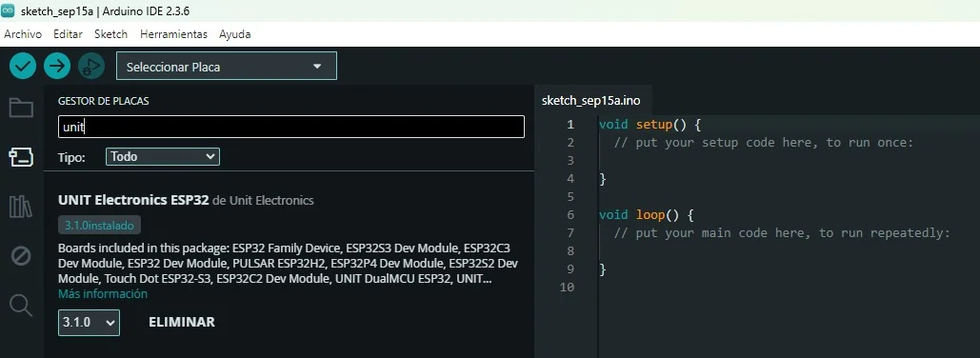Click the GESTOR DE PLACAS panel heading
980x358 pixels.
coord(103,101)
